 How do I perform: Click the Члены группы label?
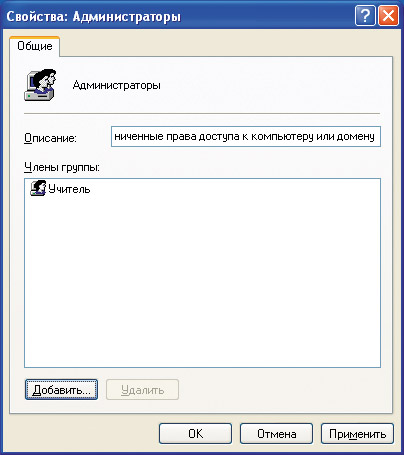pyautogui.click(x=62, y=167)
